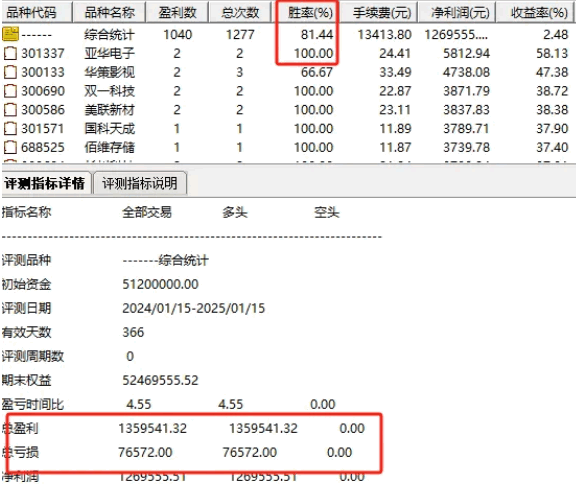Click the 评测周期数 label
Viewport: 576px width, 484px height.
32,356
